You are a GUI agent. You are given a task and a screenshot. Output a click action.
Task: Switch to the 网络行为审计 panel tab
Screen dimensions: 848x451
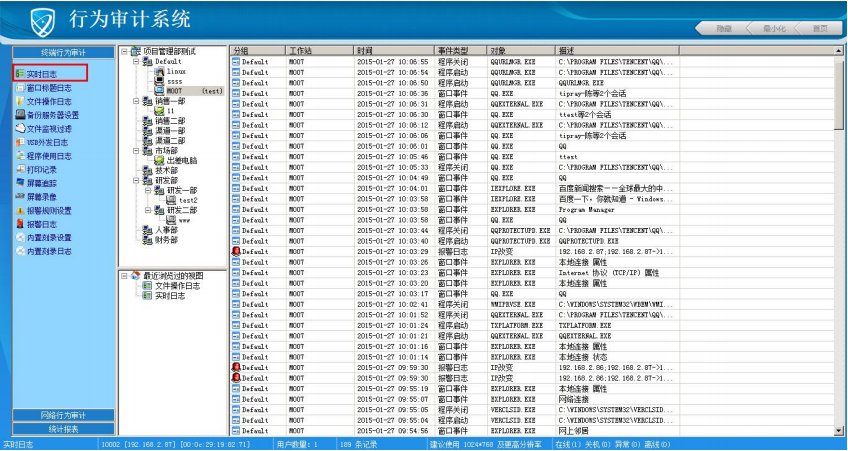pyautogui.click(x=63, y=415)
